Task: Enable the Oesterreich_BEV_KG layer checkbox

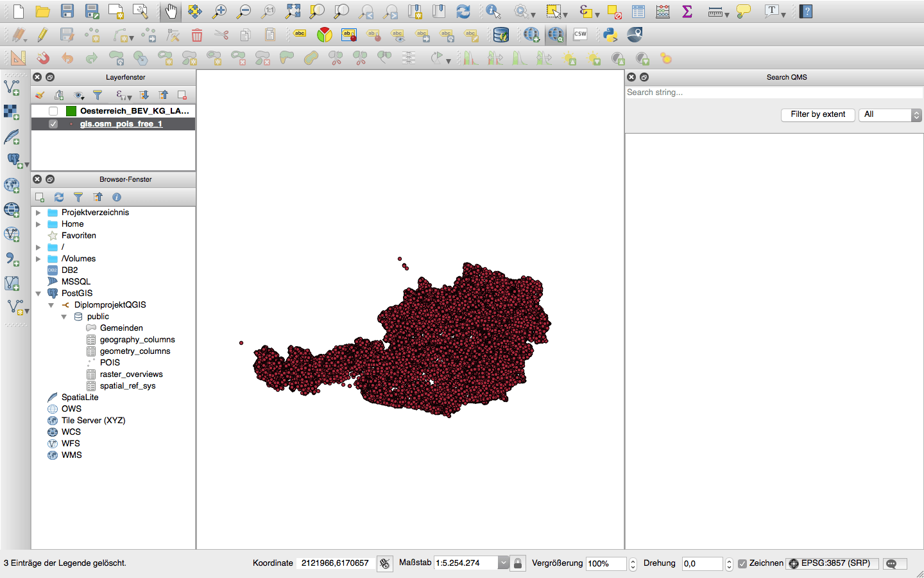Action: (x=53, y=111)
